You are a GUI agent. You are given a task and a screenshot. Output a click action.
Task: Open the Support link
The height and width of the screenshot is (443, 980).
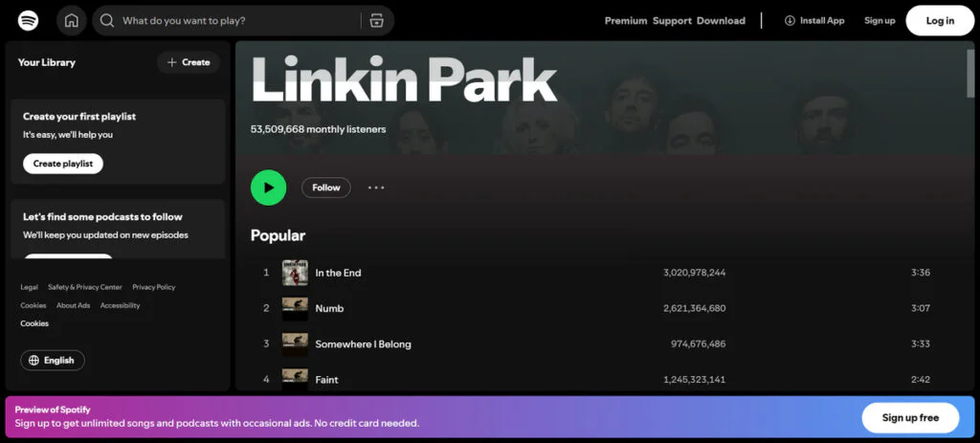672,21
